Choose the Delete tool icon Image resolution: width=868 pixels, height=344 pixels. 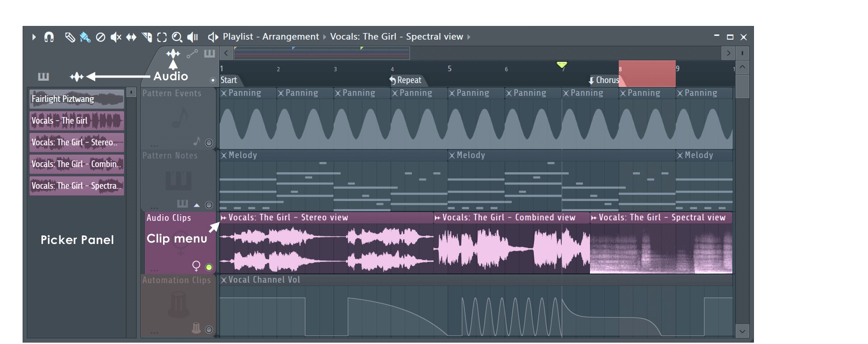pos(100,37)
